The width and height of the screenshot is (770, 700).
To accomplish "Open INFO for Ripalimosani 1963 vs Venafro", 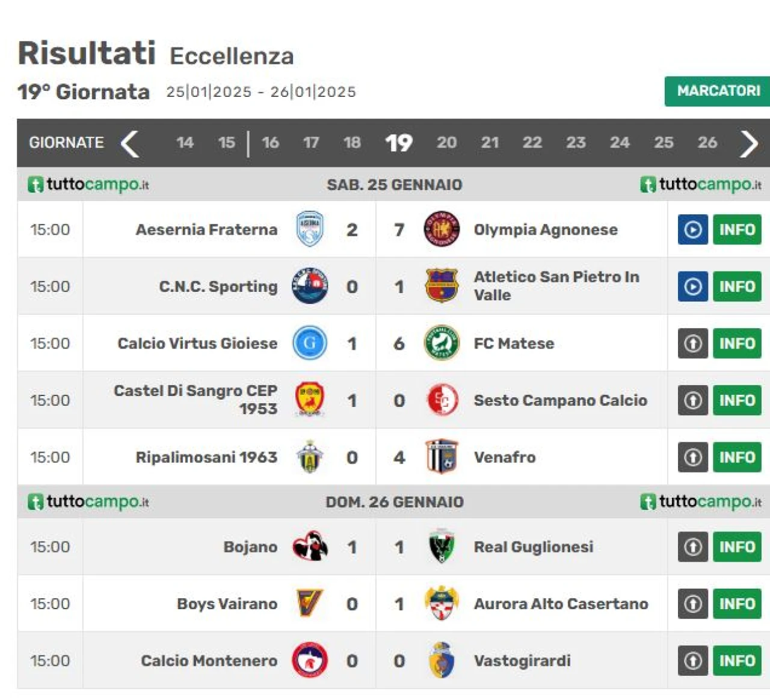I will point(737,457).
